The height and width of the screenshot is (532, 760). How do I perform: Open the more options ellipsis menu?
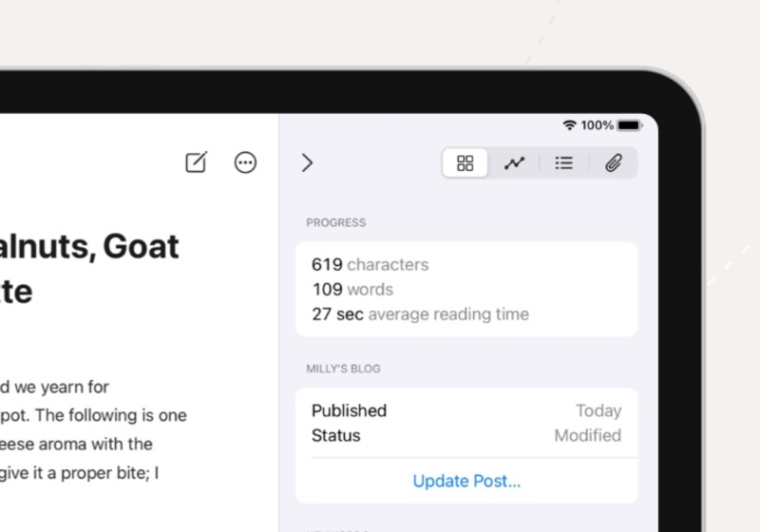point(245,162)
